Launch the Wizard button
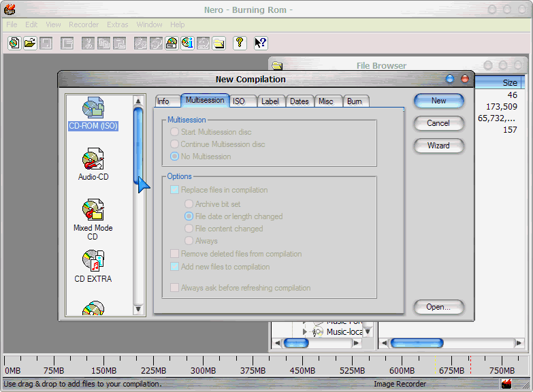This screenshot has width=533, height=392. pyautogui.click(x=439, y=146)
